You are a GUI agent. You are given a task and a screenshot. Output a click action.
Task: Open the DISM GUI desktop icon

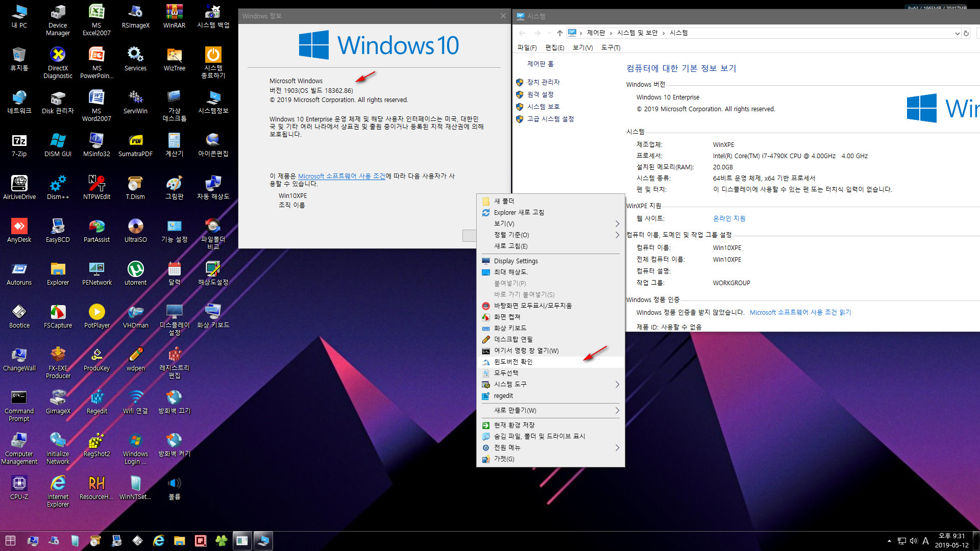(58, 145)
